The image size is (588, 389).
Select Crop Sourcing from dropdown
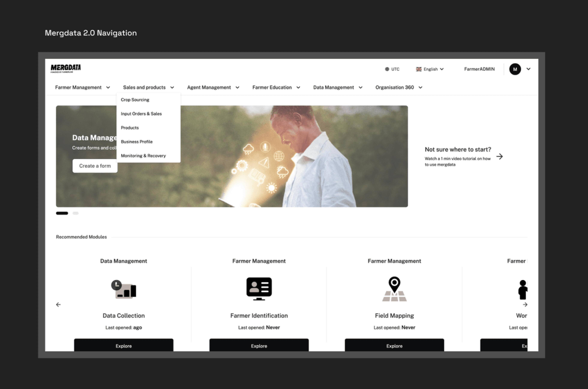click(135, 100)
